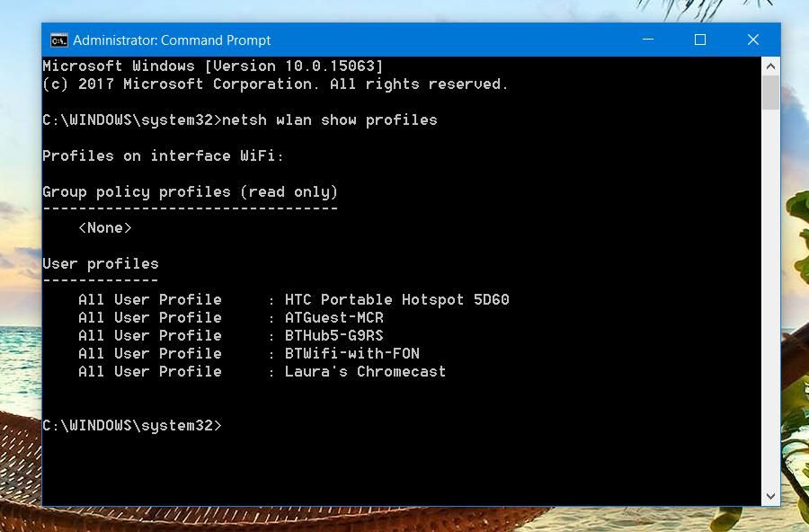Click the Microsoft Windows version line

(x=212, y=66)
